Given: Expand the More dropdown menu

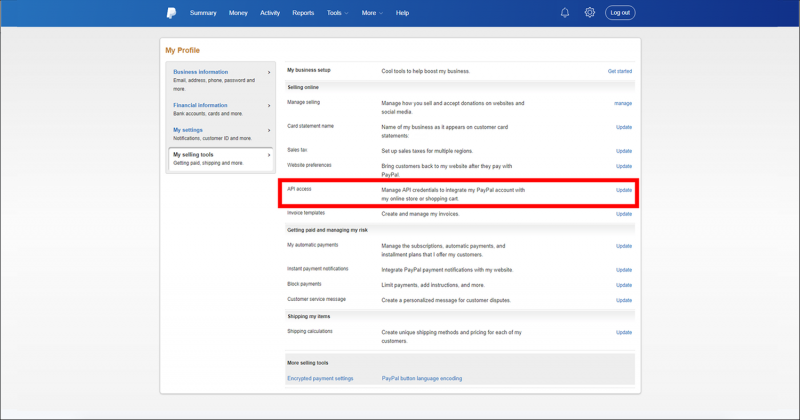Looking at the screenshot, I should coord(372,13).
